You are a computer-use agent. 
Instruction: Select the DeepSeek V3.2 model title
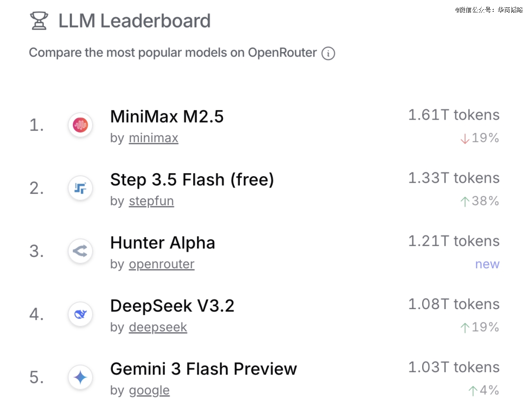pyautogui.click(x=172, y=306)
